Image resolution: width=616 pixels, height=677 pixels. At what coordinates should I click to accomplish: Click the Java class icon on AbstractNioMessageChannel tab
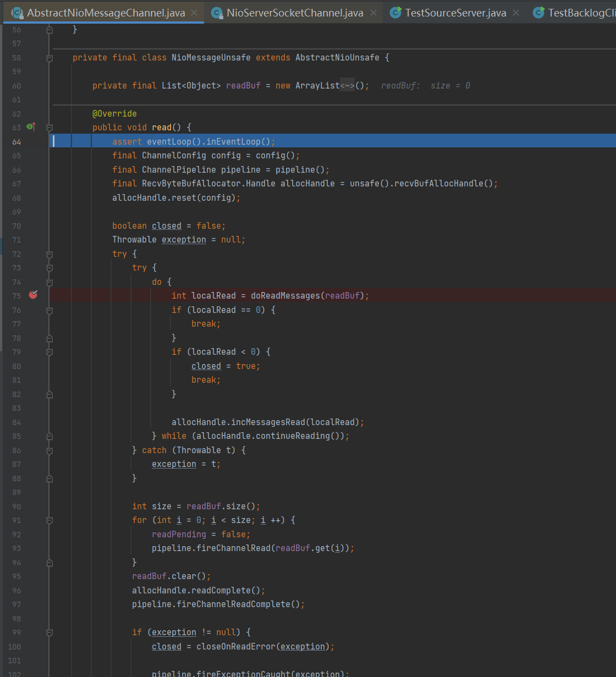click(18, 13)
